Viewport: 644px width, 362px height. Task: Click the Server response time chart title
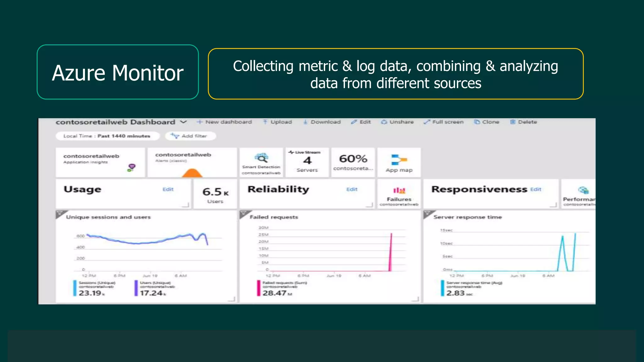pos(468,217)
